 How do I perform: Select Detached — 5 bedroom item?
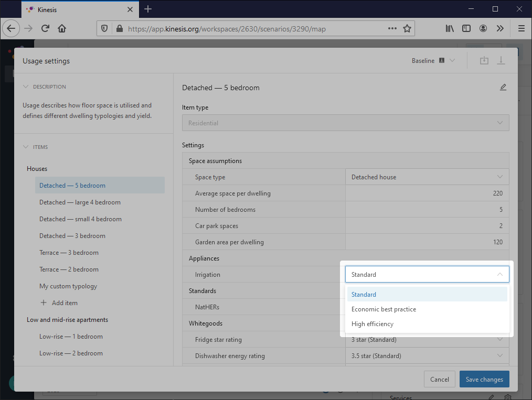point(100,185)
